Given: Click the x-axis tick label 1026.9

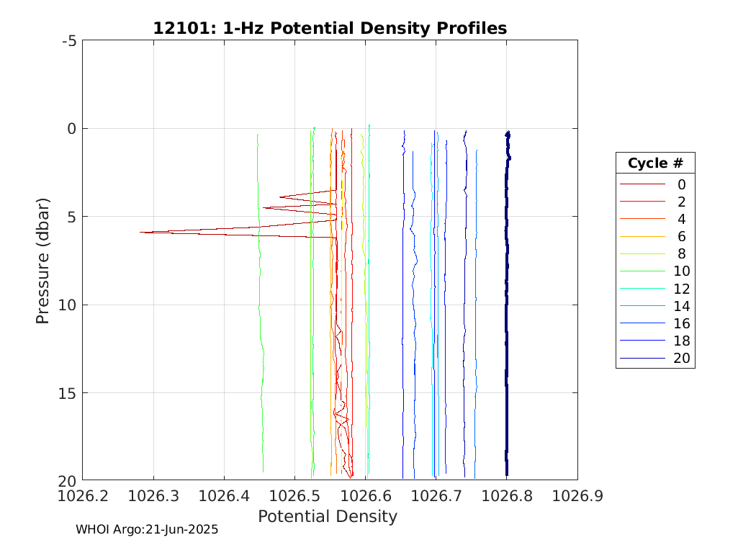Looking at the screenshot, I should tap(577, 495).
